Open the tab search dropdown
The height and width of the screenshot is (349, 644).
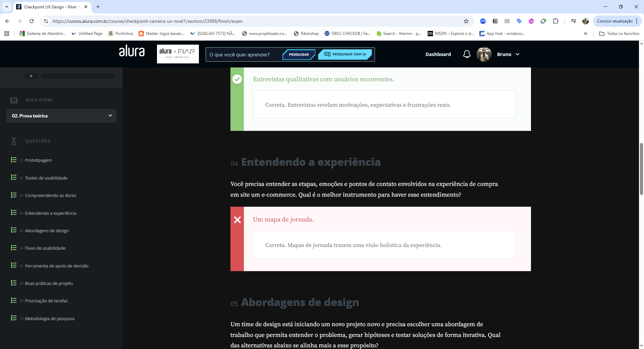(x=6, y=7)
